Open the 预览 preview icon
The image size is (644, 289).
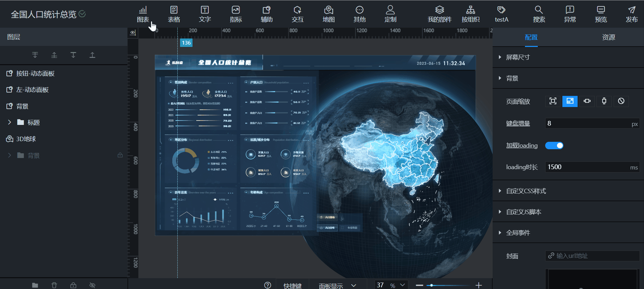601,14
